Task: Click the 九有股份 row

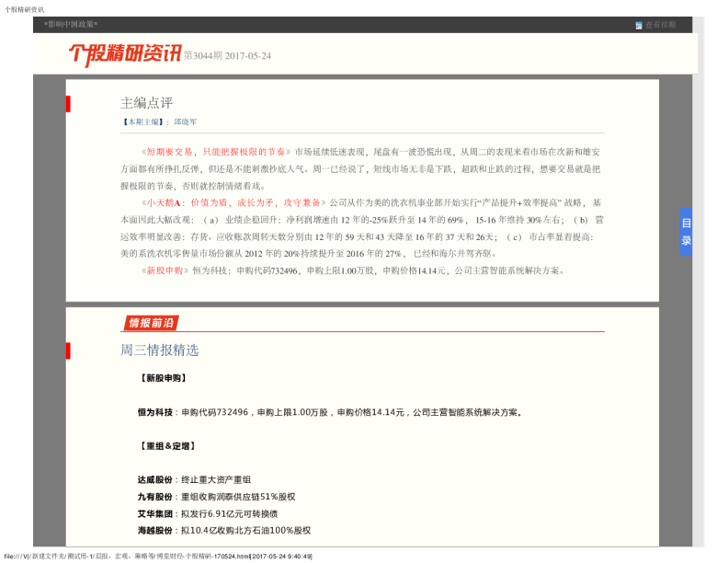Action: (x=216, y=497)
